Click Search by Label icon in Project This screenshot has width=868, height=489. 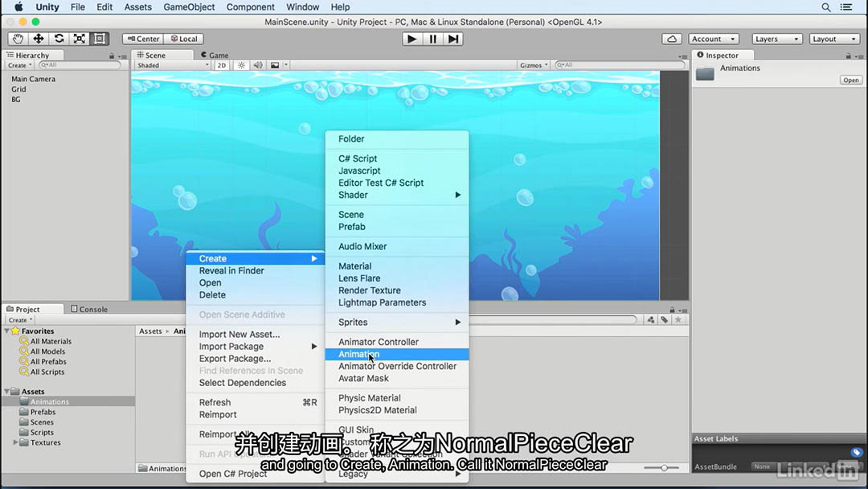pos(665,319)
